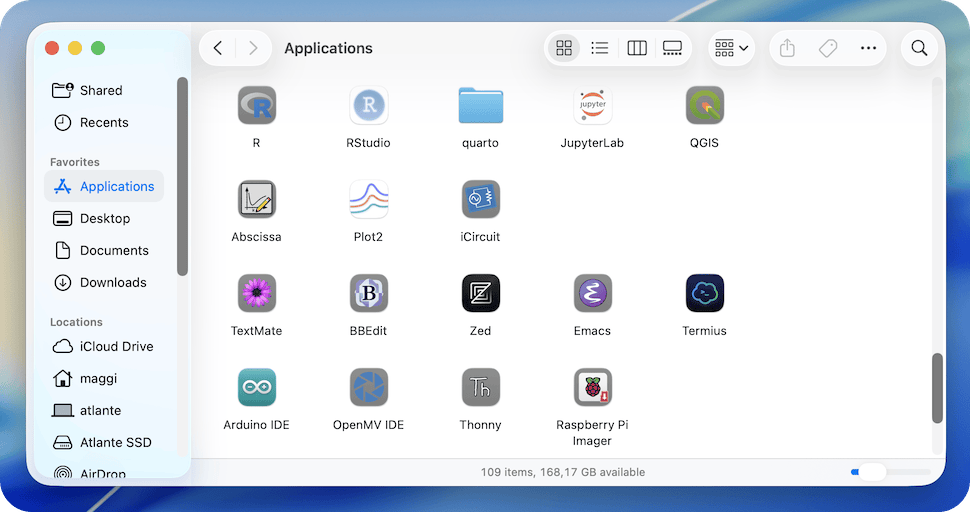The height and width of the screenshot is (512, 970).
Task: Click the Locations section header
Action: [76, 322]
